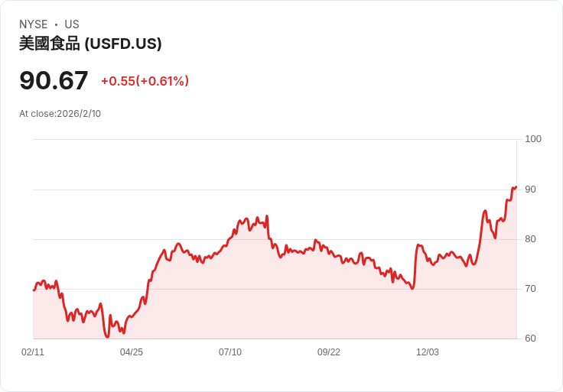
Task: Click the latest endpoint of the price line
Action: click(x=516, y=186)
